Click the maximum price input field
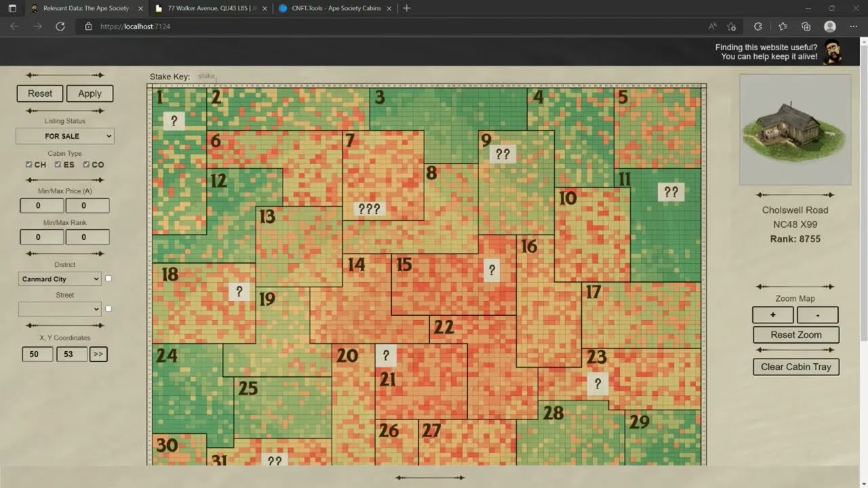868x488 pixels. click(87, 205)
